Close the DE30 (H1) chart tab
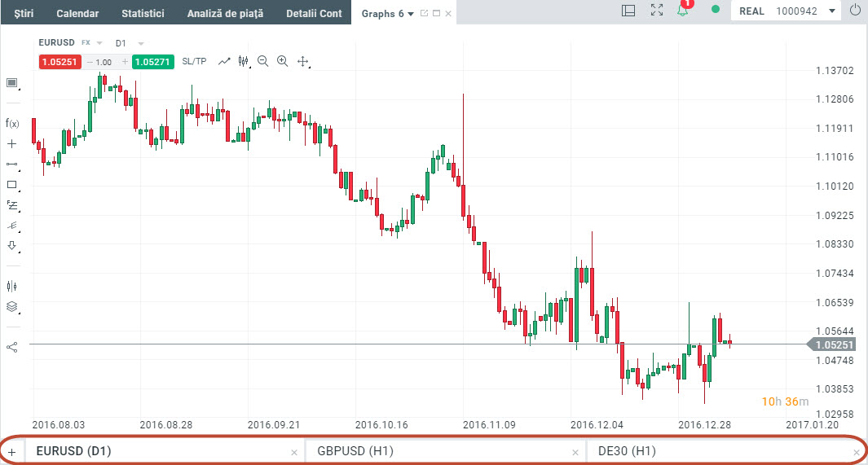Screen dimensions: 868x465 pos(857,453)
